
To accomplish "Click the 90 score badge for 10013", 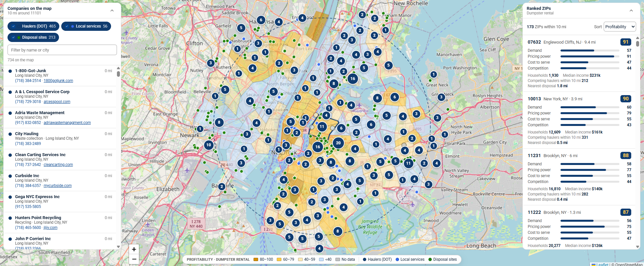I will point(626,99).
